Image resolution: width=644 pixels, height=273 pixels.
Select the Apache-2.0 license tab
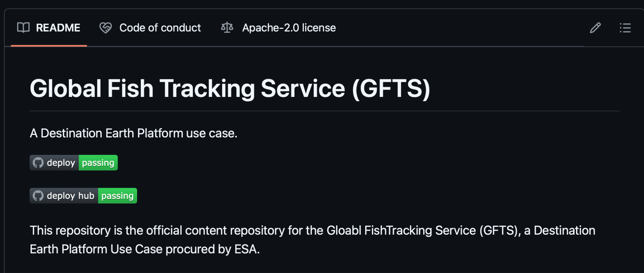pyautogui.click(x=289, y=28)
